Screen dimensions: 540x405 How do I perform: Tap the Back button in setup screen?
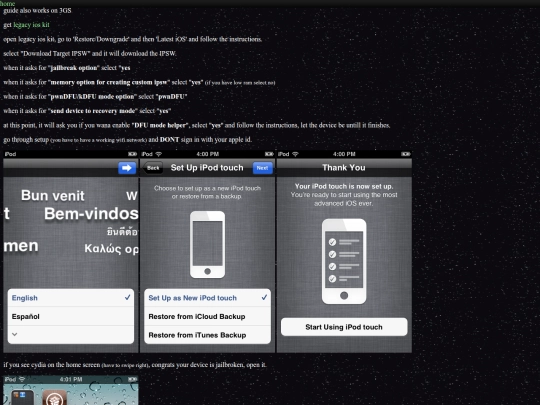click(153, 168)
